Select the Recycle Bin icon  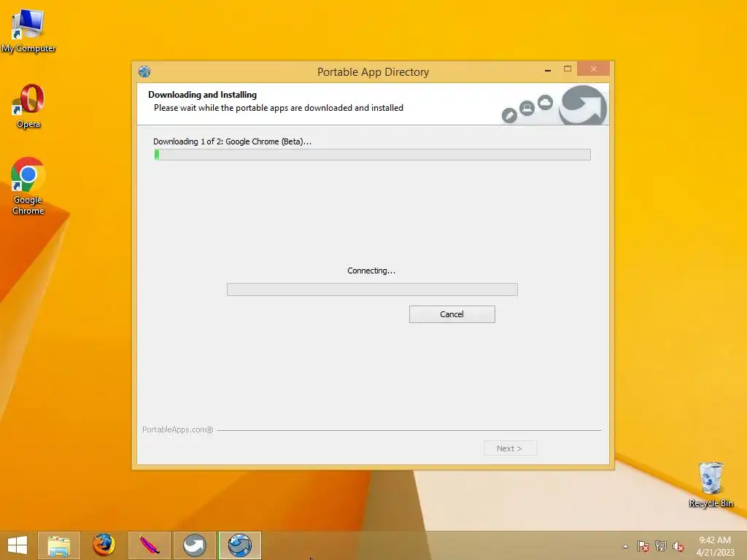click(x=711, y=484)
